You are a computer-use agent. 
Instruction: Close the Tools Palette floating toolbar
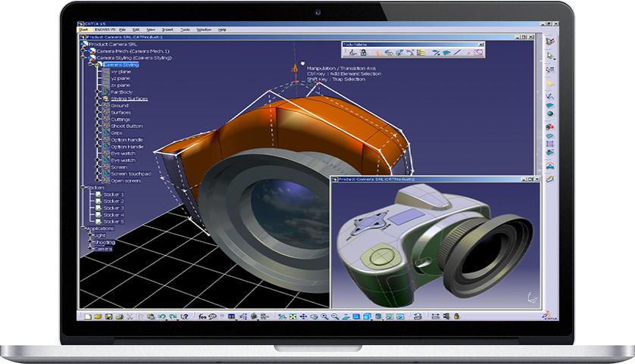tap(482, 45)
